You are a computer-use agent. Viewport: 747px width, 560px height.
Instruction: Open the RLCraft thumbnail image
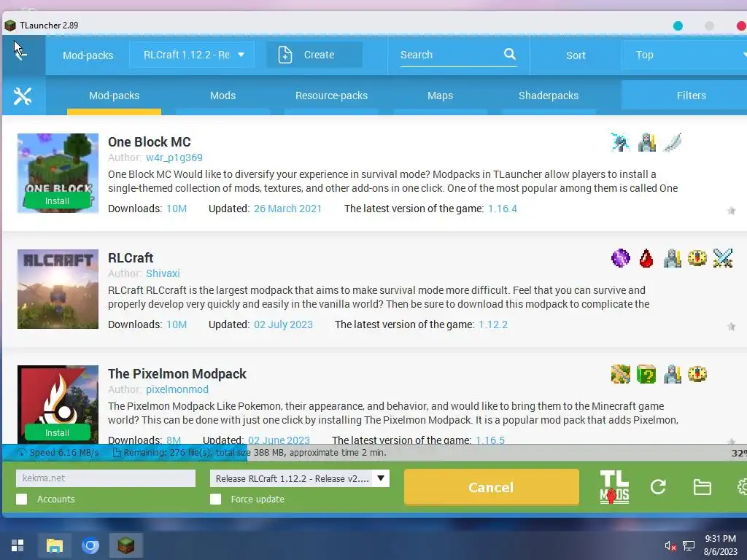click(58, 289)
